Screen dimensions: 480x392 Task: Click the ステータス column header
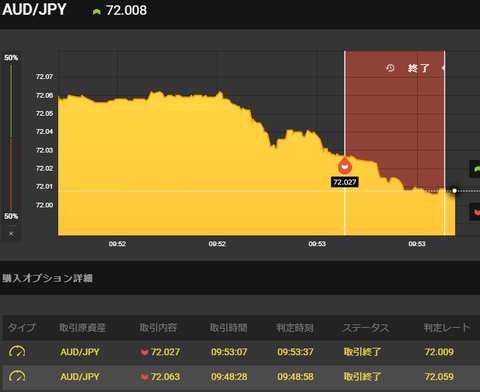coord(366,328)
